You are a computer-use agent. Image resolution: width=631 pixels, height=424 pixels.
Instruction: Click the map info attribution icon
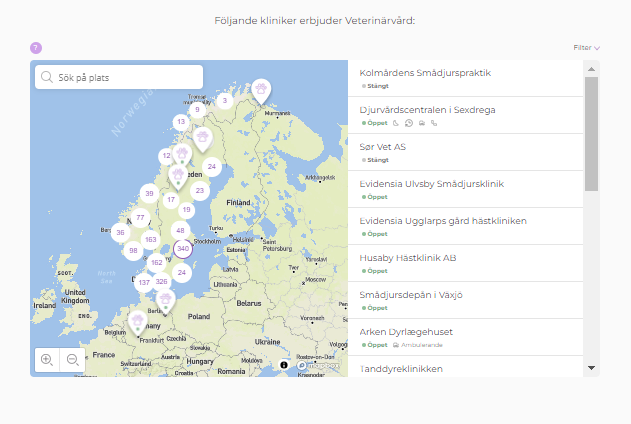coord(284,365)
